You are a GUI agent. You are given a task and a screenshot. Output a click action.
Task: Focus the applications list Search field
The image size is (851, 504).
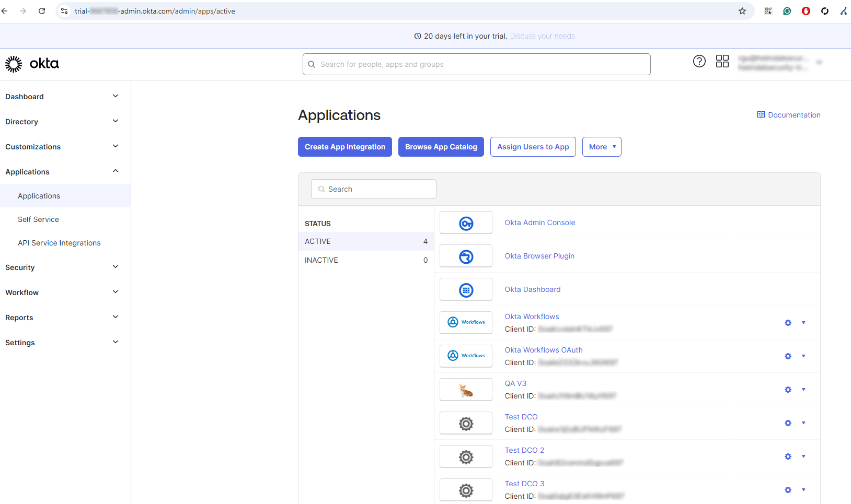coord(374,189)
